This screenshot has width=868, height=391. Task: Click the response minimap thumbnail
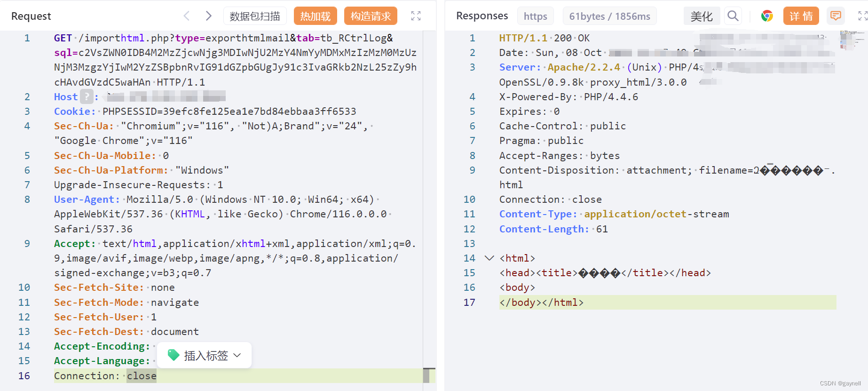pos(852,40)
